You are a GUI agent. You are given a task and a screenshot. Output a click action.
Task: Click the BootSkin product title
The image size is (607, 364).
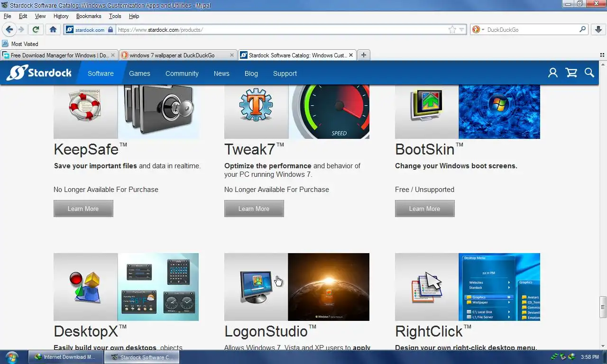click(429, 149)
